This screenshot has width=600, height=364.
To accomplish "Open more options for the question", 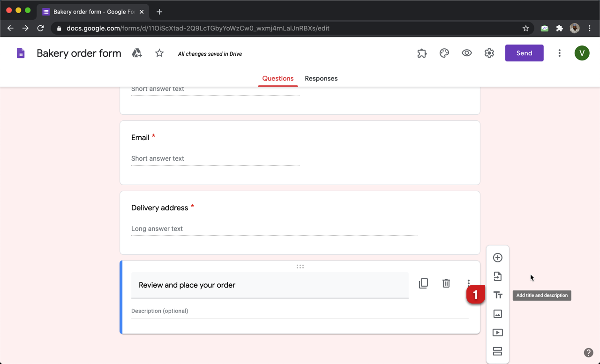I will coord(468,283).
